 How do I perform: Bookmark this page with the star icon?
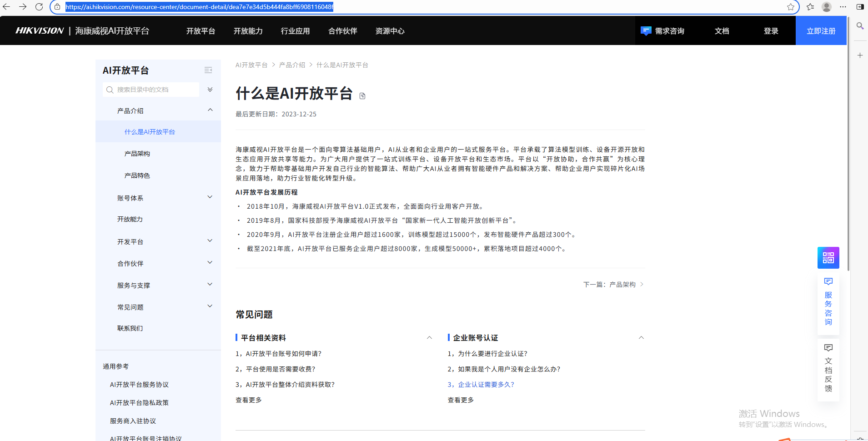coord(791,7)
